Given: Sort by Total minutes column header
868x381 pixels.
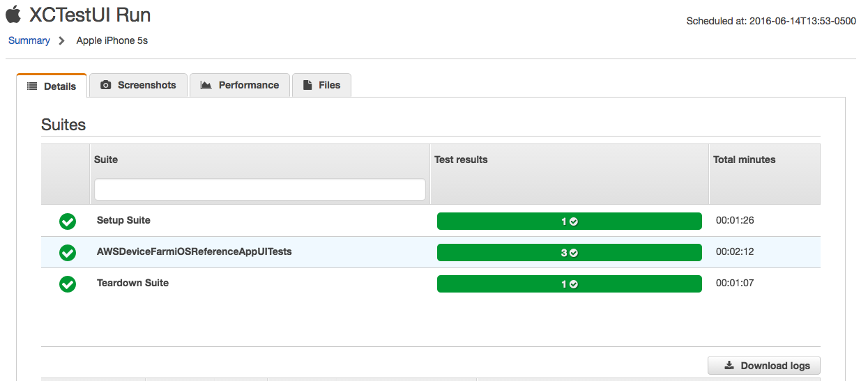Looking at the screenshot, I should (x=744, y=160).
